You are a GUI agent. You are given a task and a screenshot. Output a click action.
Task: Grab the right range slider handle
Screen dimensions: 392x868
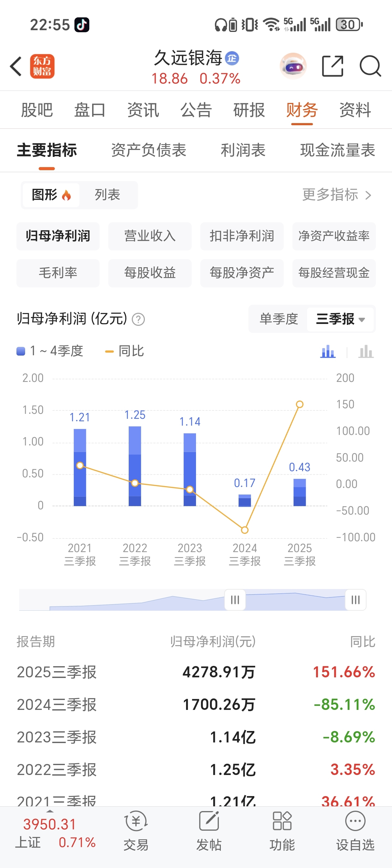pos(356,600)
